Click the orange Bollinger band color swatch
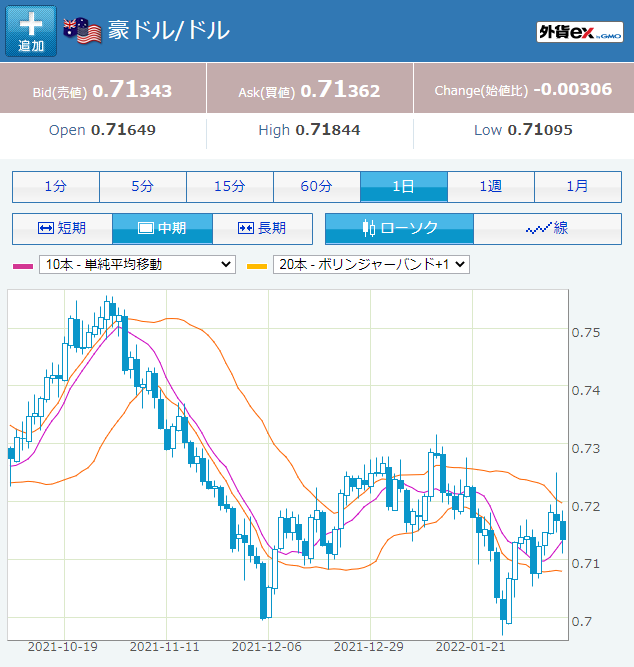Screen dimensions: 634x667 (257, 266)
